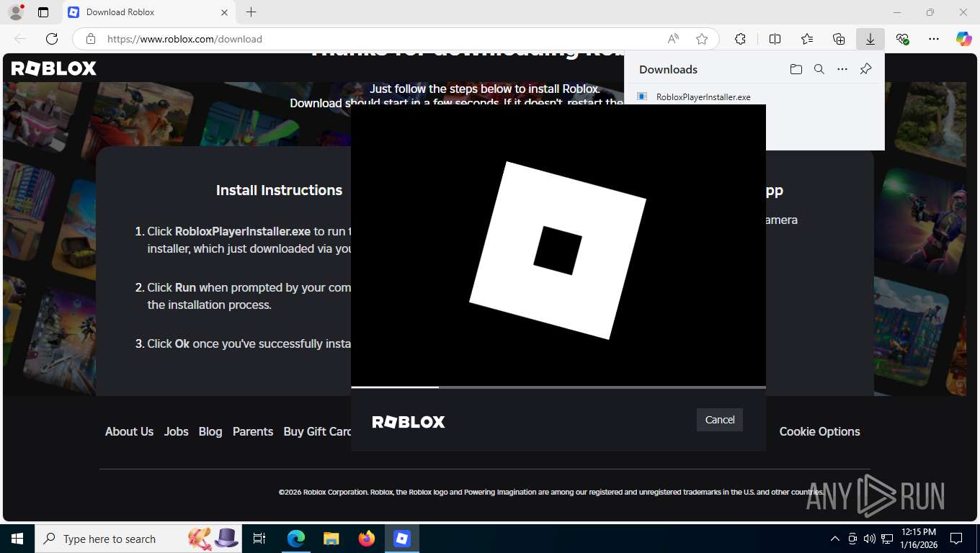Click the Install Instructions heading

pyautogui.click(x=279, y=190)
